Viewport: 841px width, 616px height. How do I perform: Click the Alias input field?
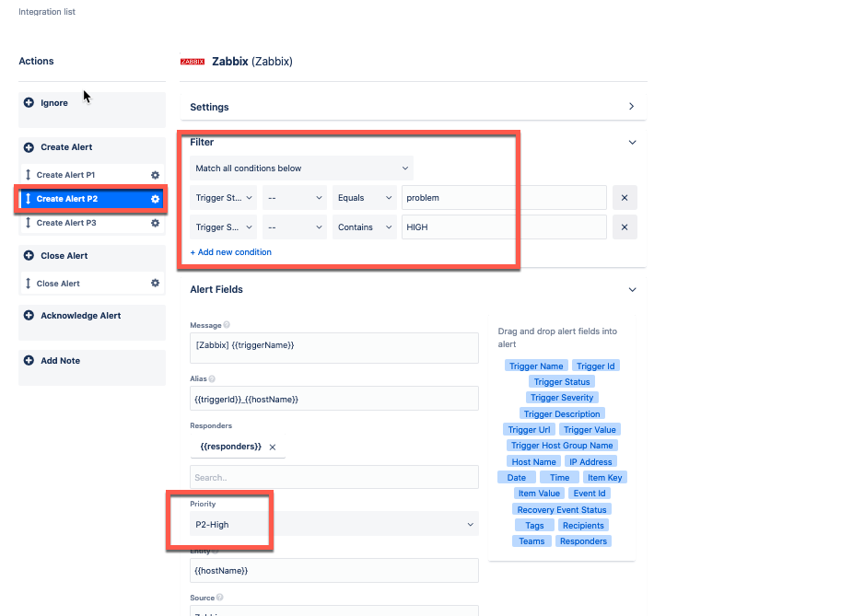(334, 399)
